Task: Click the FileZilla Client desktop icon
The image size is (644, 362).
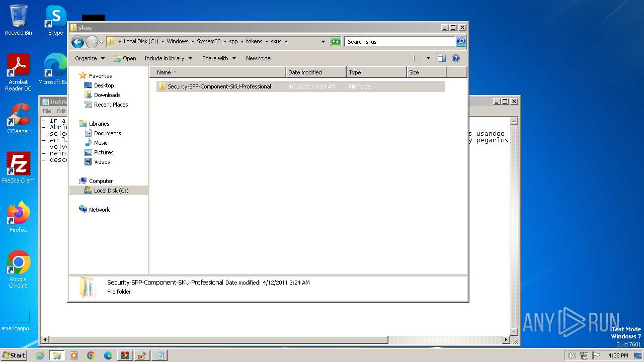Action: pyautogui.click(x=18, y=167)
